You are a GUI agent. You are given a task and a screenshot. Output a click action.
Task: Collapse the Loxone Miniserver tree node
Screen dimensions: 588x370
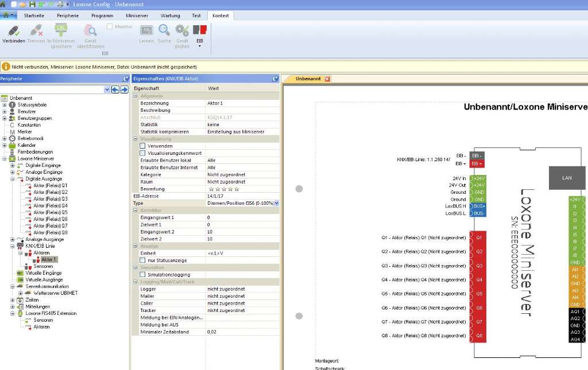(x=5, y=158)
